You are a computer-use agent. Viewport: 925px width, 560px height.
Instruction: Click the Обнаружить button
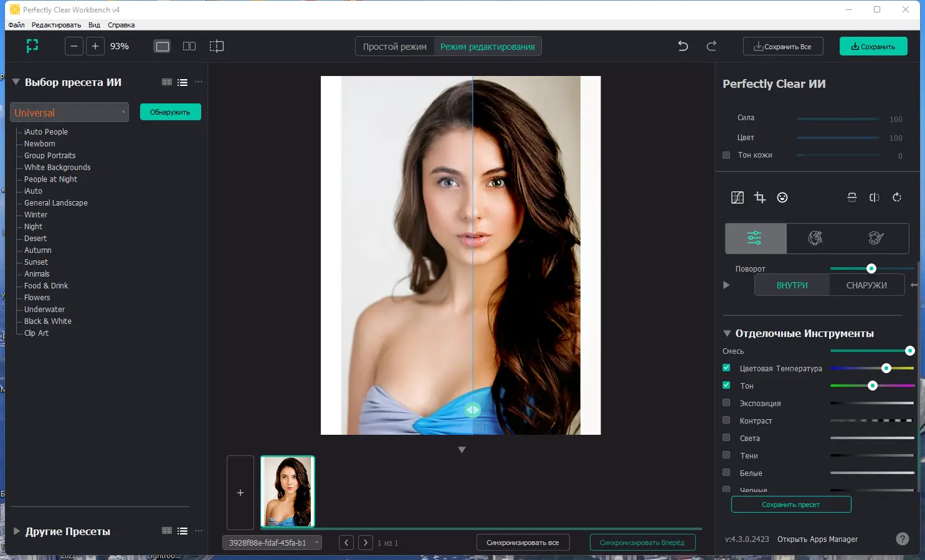point(170,112)
